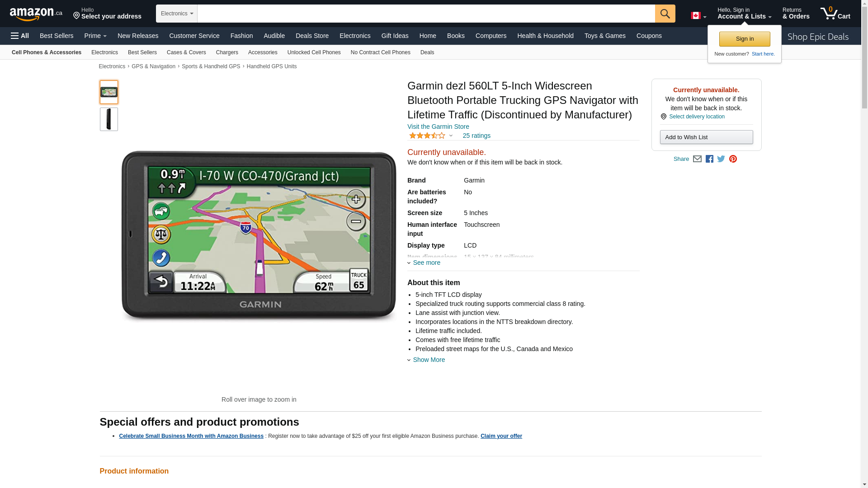Viewport: 868px width, 488px height.
Task: Open the Canada flag language dropdown
Action: 698,16
